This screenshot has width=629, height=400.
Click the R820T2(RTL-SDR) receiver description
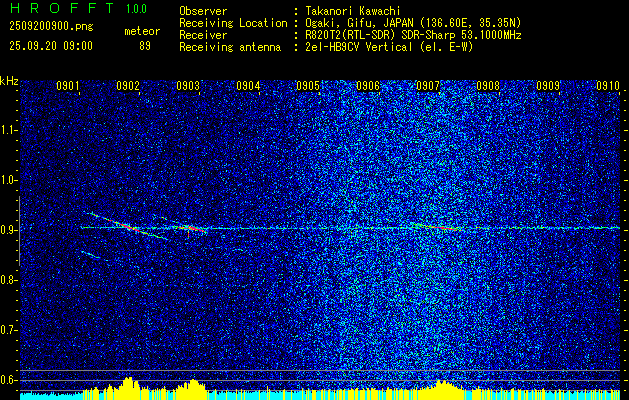click(x=413, y=35)
